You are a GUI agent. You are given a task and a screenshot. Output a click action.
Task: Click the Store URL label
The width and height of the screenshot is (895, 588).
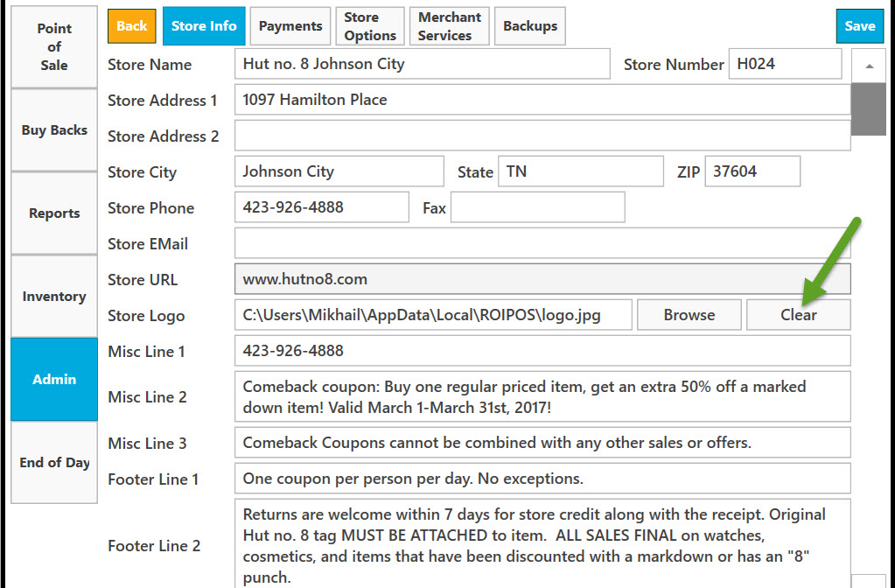143,280
